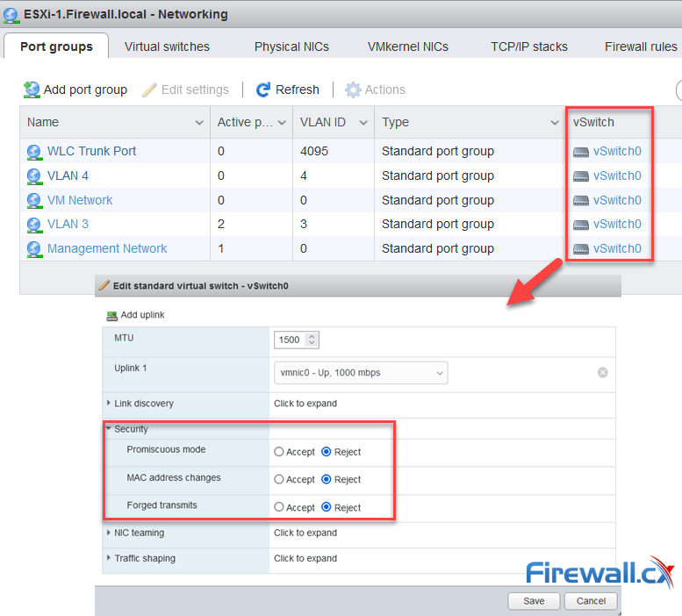Click the MTU spinner arrows
Screen dimensions: 682x616
click(x=312, y=340)
